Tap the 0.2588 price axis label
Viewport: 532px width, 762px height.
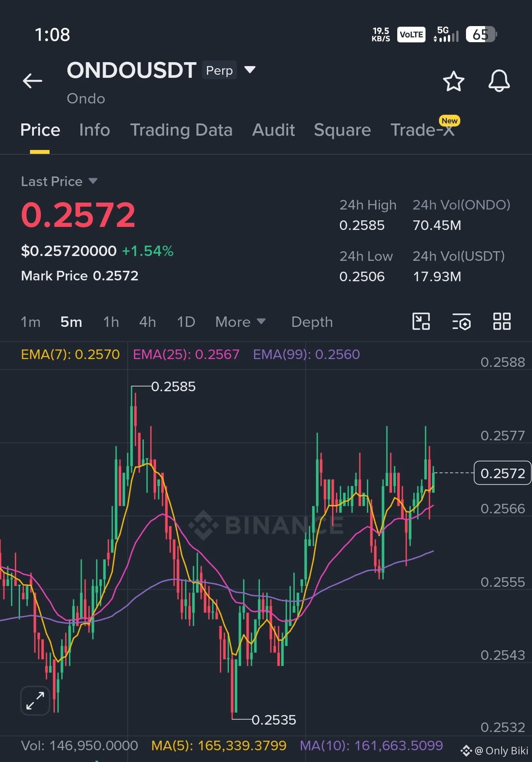click(x=503, y=362)
